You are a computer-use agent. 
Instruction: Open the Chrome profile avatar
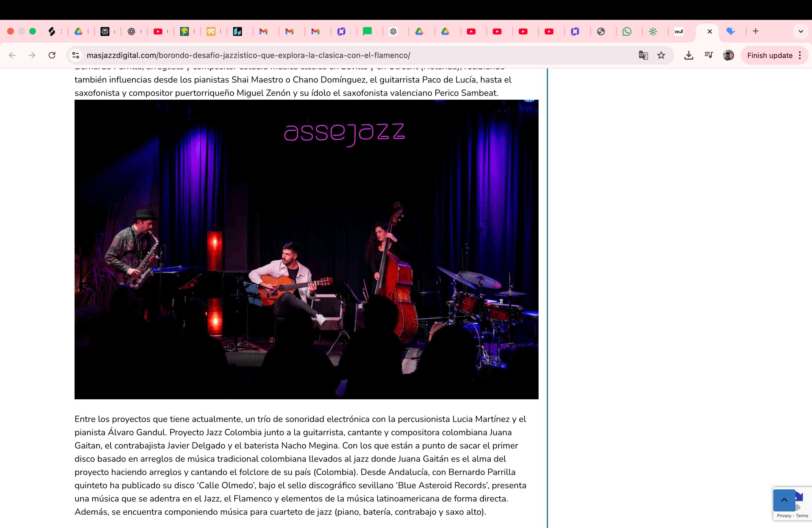coord(728,55)
